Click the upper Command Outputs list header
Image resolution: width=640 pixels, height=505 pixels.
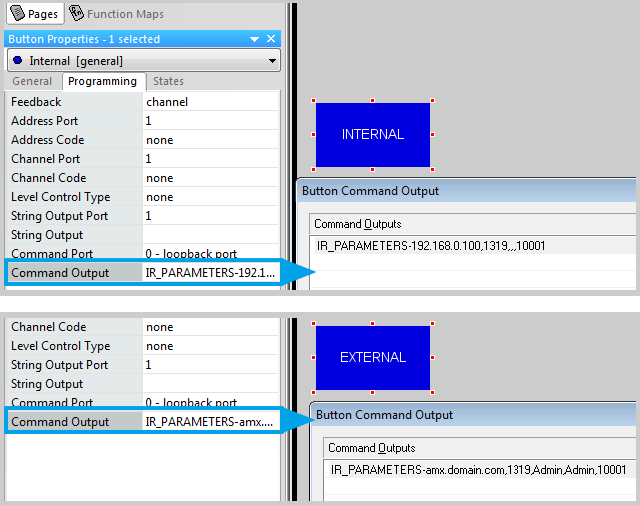[x=473, y=224]
